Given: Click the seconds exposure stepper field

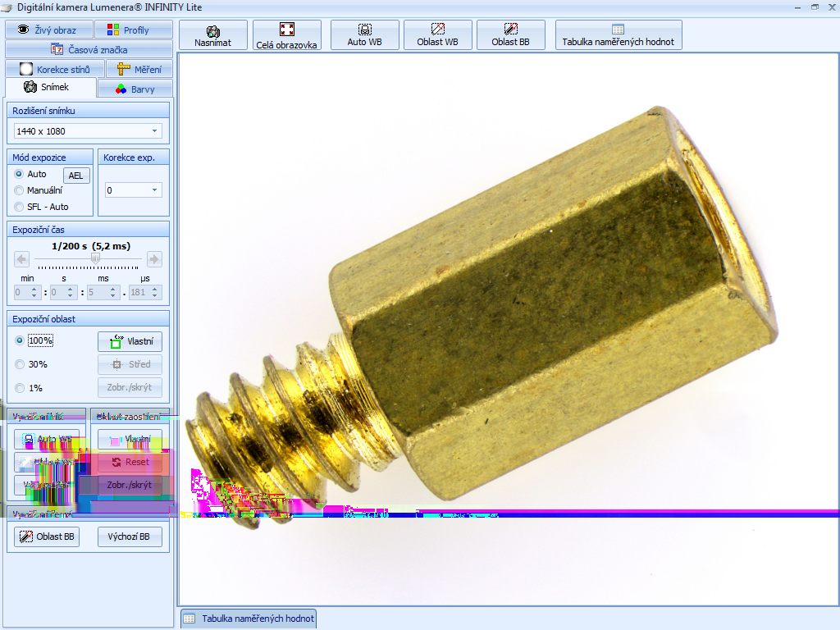Looking at the screenshot, I should [x=63, y=293].
